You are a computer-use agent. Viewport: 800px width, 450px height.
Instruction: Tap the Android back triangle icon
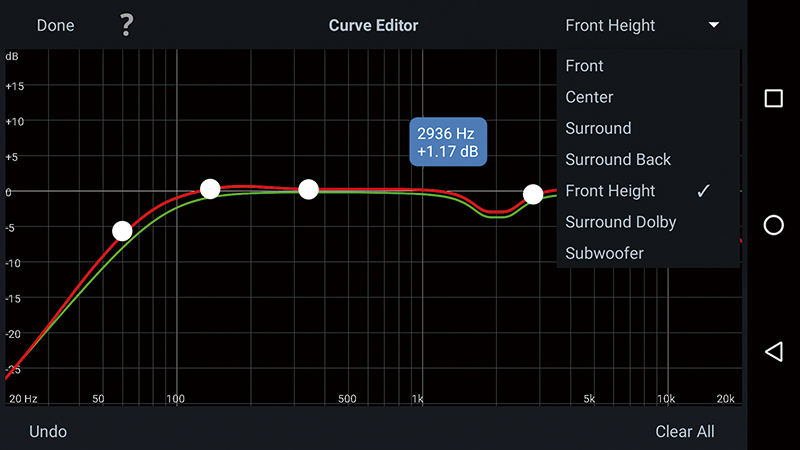pyautogui.click(x=773, y=351)
